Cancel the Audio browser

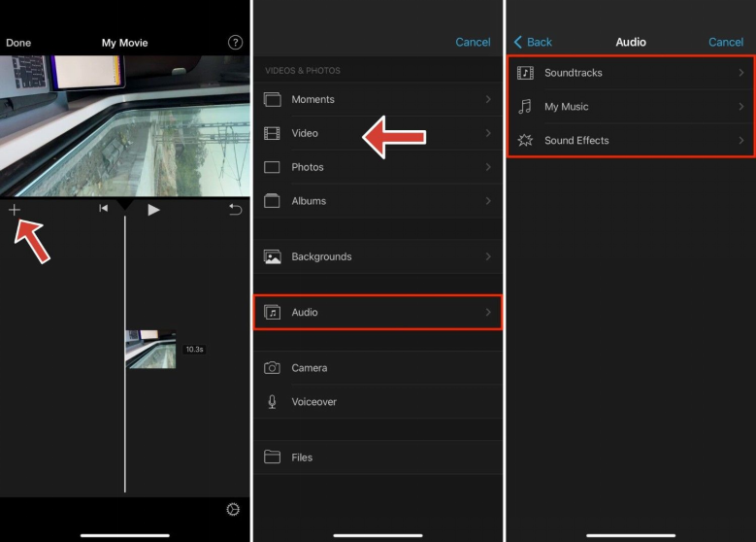[726, 42]
